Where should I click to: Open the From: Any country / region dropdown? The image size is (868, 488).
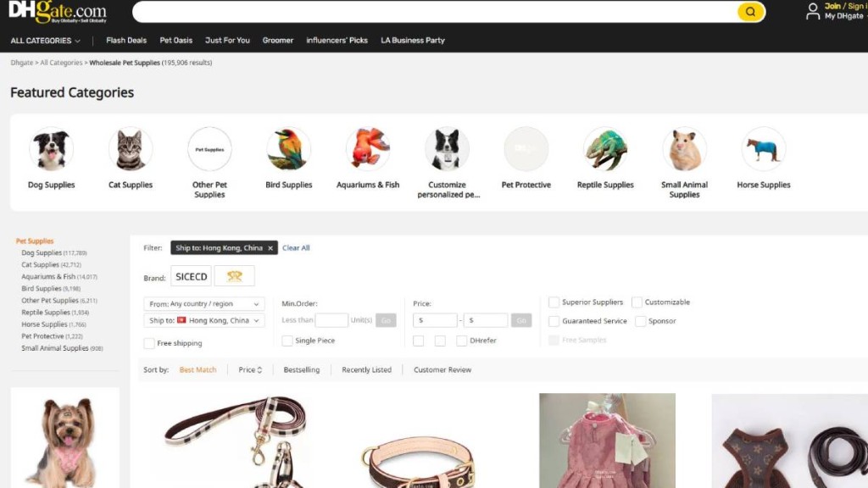204,304
